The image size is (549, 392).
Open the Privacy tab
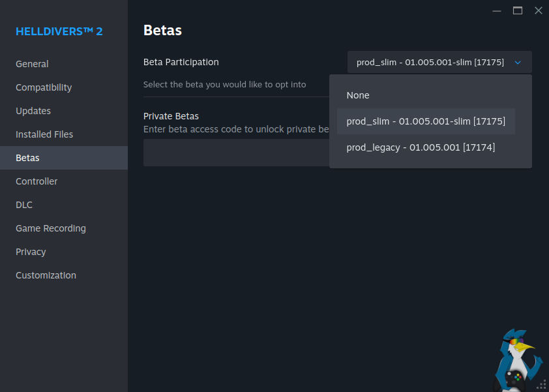click(31, 252)
